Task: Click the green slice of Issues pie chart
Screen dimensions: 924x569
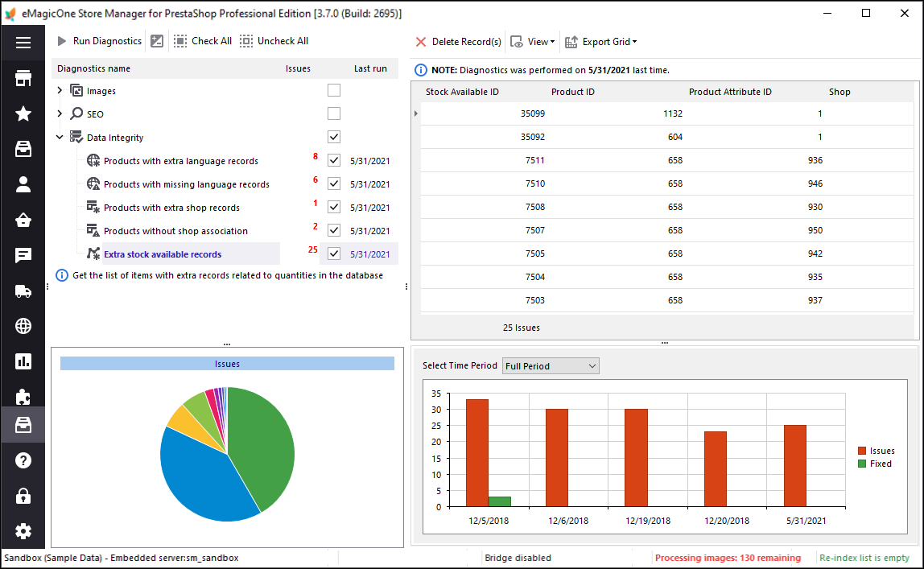Action: (262, 447)
